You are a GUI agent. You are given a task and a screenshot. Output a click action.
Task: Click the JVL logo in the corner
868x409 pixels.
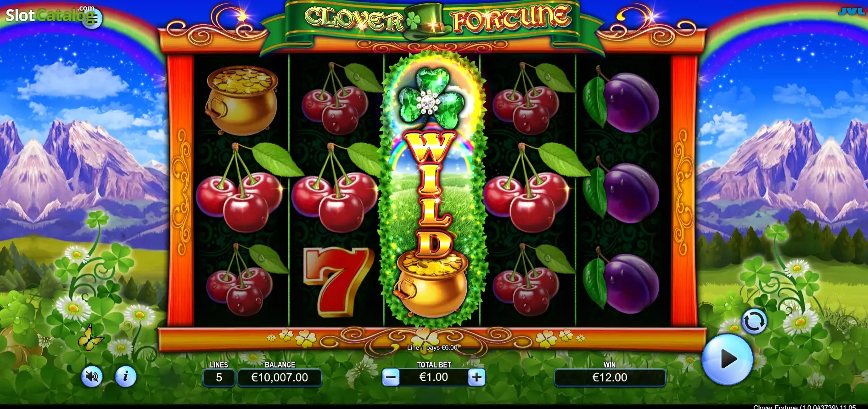tap(851, 11)
